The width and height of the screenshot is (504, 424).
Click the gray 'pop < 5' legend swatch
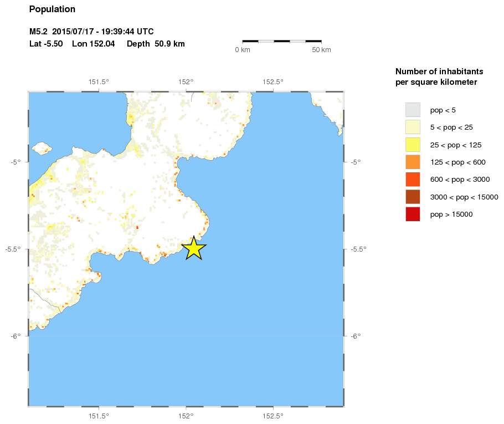[x=413, y=109]
